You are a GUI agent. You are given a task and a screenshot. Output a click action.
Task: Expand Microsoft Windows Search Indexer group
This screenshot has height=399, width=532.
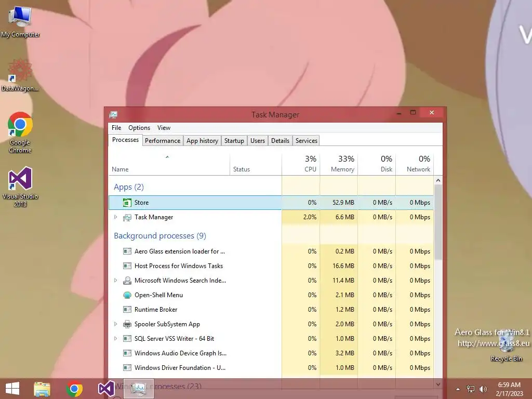tap(115, 281)
